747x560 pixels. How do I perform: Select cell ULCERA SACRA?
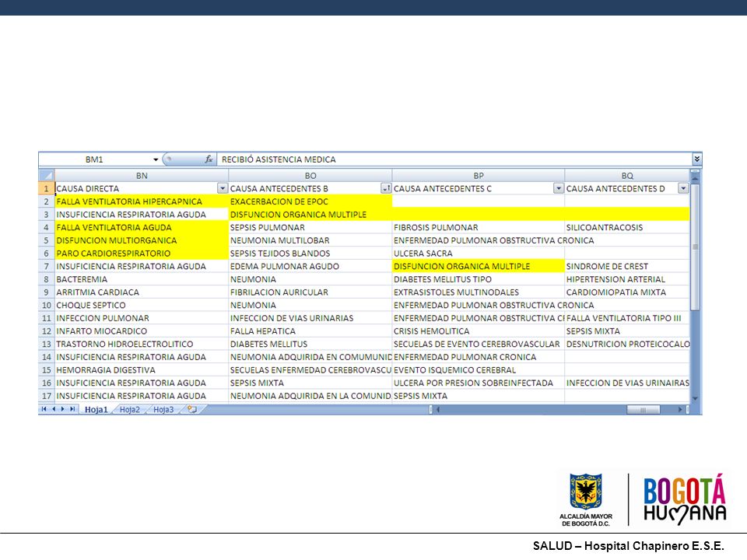pos(479,254)
